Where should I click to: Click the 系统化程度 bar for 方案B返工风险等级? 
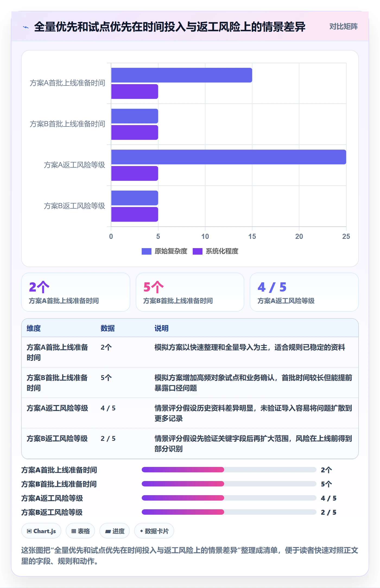[x=135, y=214]
